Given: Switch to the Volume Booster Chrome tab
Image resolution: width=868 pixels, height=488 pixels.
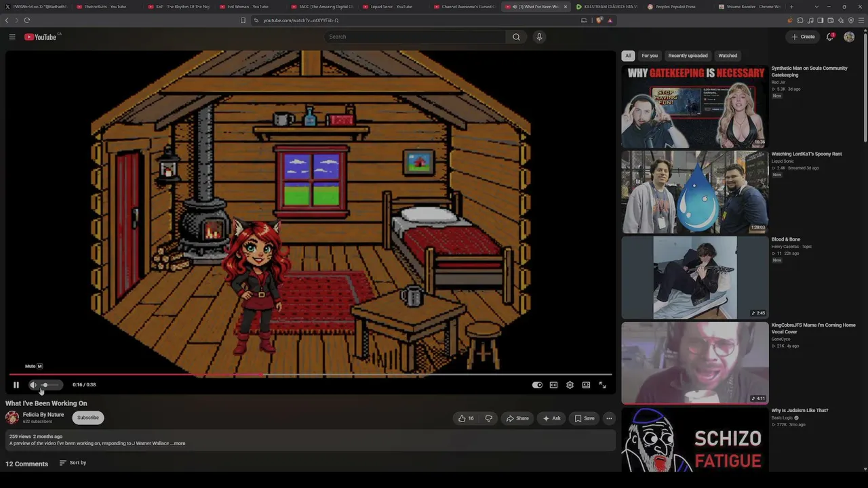Looking at the screenshot, I should click(749, 7).
